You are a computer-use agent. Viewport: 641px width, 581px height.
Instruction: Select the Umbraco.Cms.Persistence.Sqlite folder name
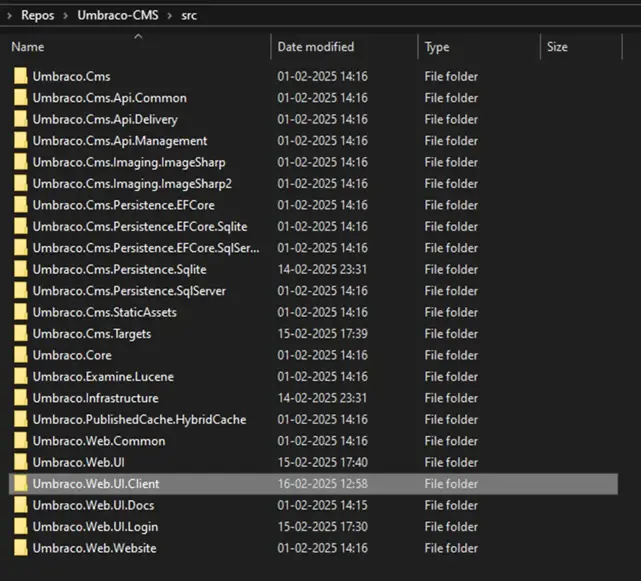[119, 269]
